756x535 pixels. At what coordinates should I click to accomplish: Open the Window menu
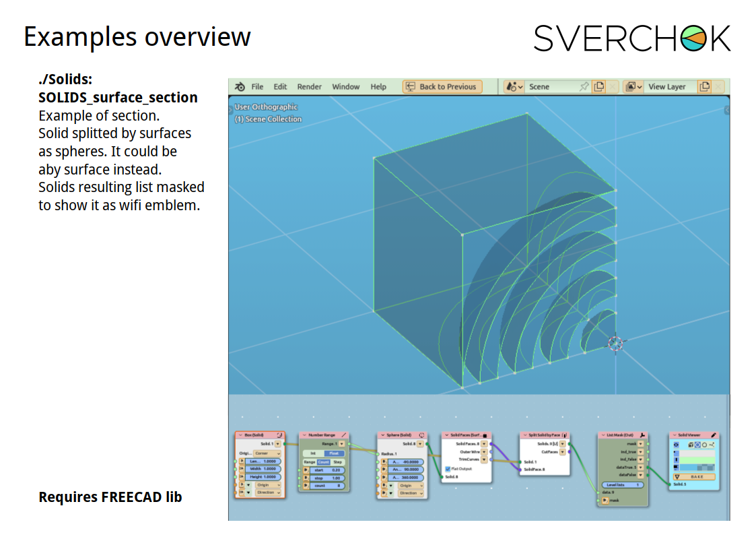(x=345, y=87)
